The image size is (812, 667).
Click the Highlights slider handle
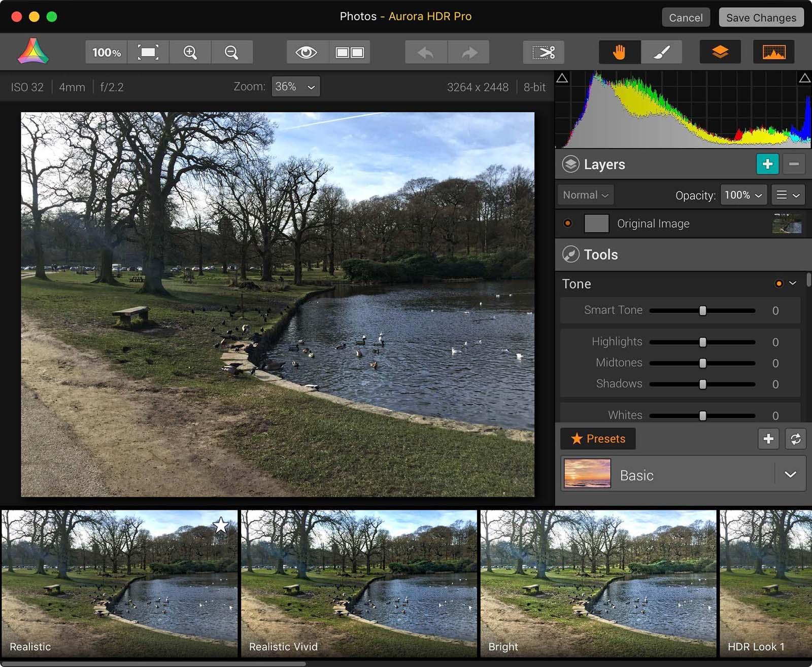[x=703, y=342]
